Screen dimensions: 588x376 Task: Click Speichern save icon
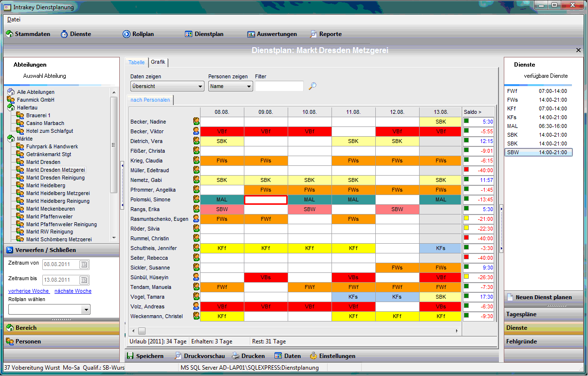(x=130, y=356)
